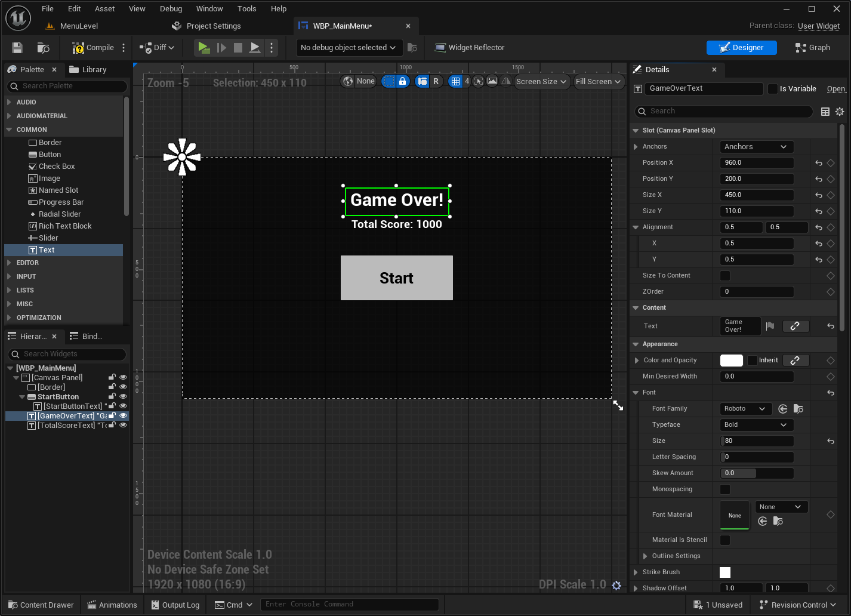Screen dimensions: 851x616
Task: Open the Color and Opacity white swatch
Action: tap(732, 361)
